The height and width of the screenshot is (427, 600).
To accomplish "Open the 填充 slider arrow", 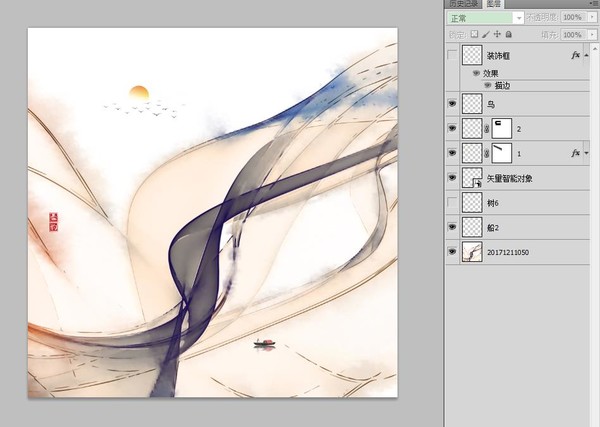I will [593, 35].
